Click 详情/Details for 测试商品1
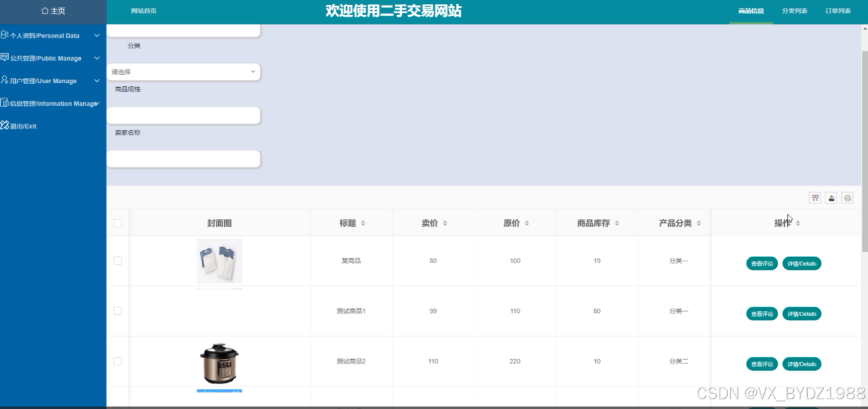This screenshot has width=868, height=409. pyautogui.click(x=802, y=314)
